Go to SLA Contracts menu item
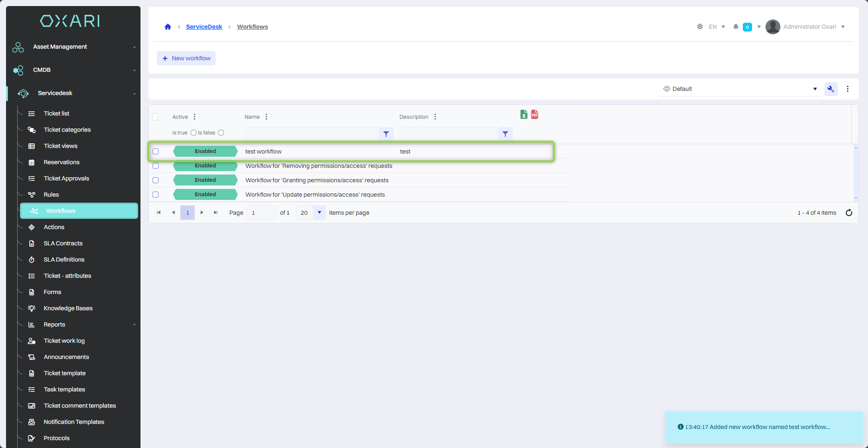This screenshot has height=448, width=868. [x=63, y=243]
